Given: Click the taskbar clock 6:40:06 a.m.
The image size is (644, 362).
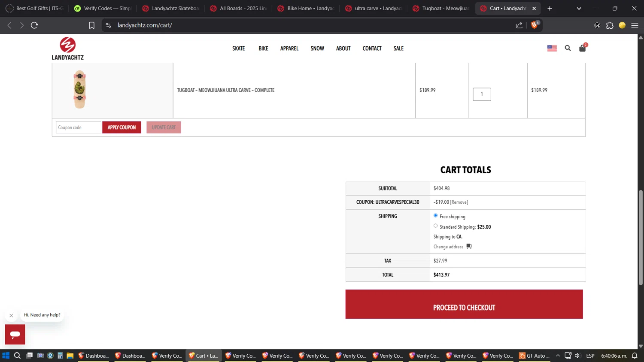Looking at the screenshot, I should click(614, 356).
